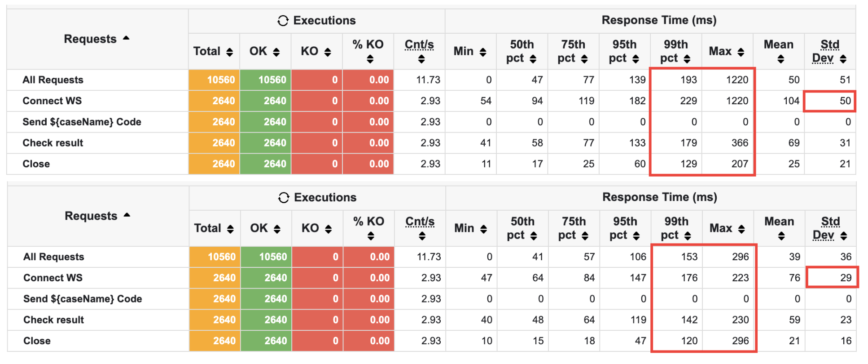This screenshot has width=868, height=364.
Task: Sort bottom table by Mean sort arrows
Action: coord(781,236)
